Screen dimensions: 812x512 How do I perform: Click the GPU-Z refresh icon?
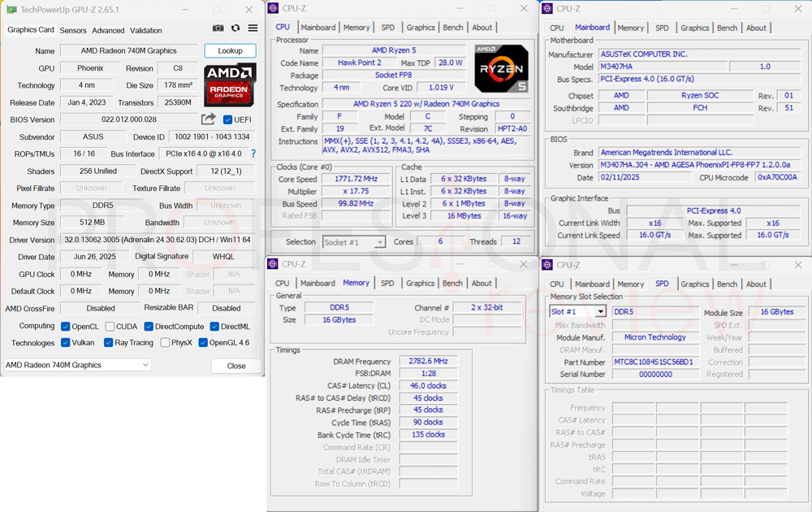(x=235, y=28)
